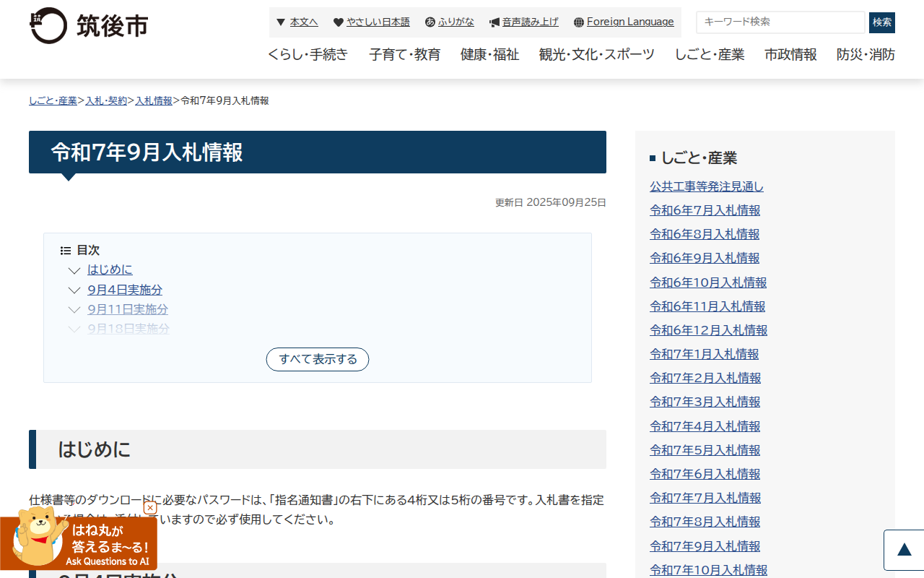924x578 pixels.
Task: Focus the keyword search input field
Action: click(x=780, y=22)
